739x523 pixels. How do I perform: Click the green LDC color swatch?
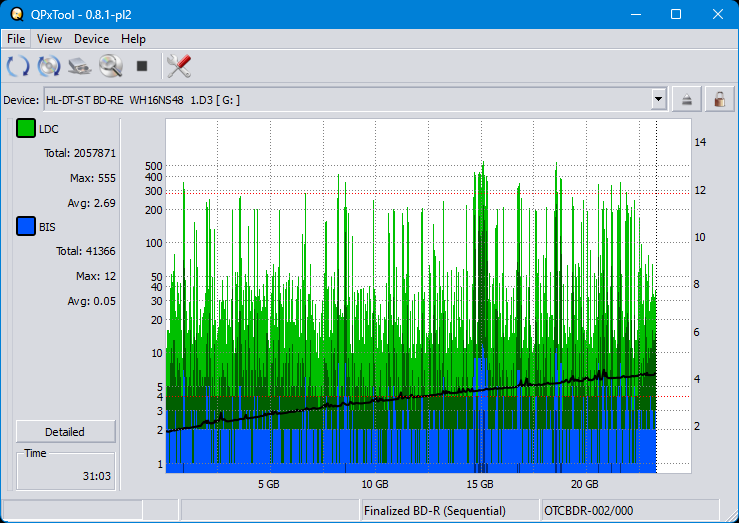[x=25, y=128]
